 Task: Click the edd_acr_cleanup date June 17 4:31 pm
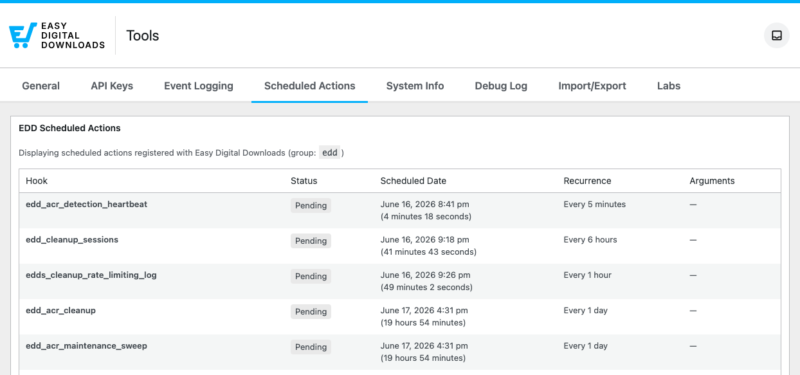(x=424, y=310)
